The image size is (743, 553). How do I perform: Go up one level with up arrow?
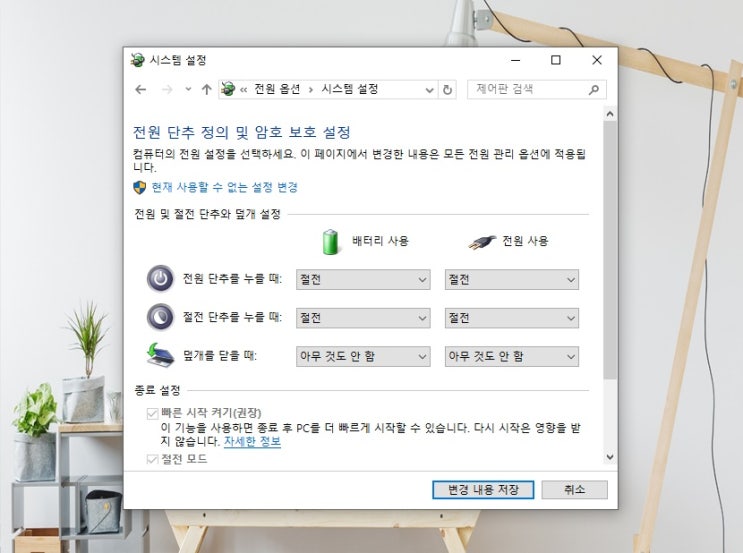(206, 89)
